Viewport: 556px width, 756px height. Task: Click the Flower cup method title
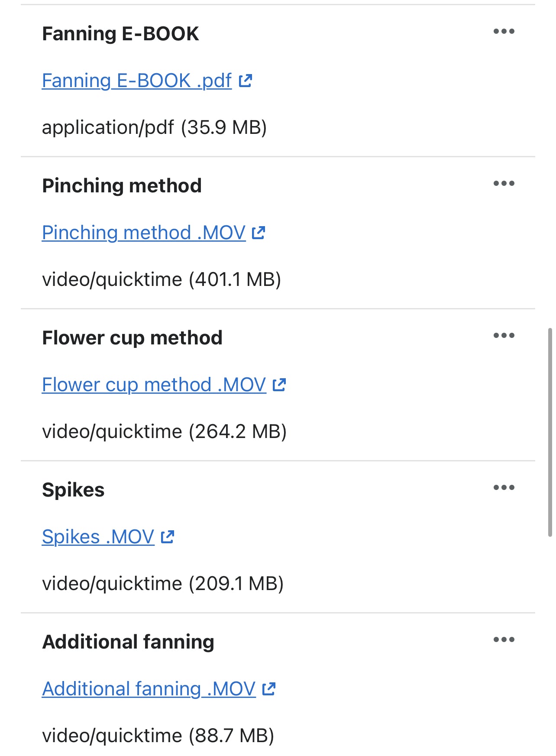click(132, 338)
